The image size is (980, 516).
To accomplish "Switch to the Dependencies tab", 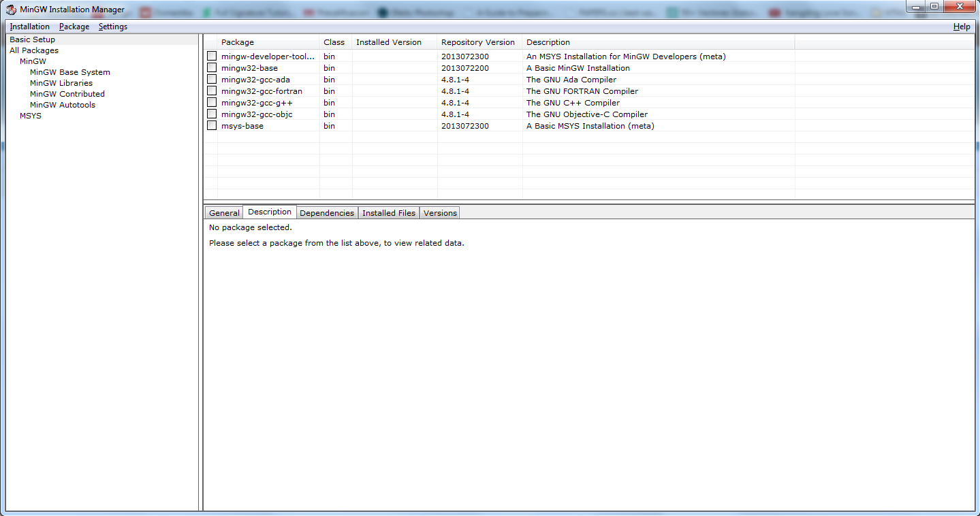I will pos(327,213).
